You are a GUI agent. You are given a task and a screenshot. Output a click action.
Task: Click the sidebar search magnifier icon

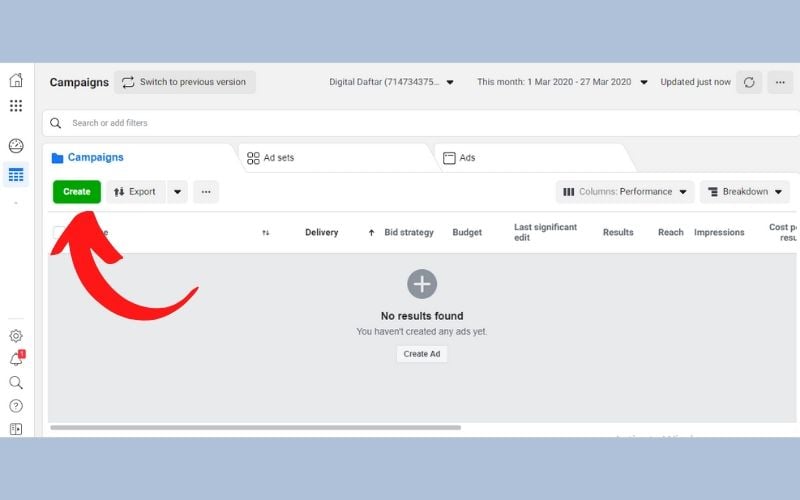pos(16,382)
